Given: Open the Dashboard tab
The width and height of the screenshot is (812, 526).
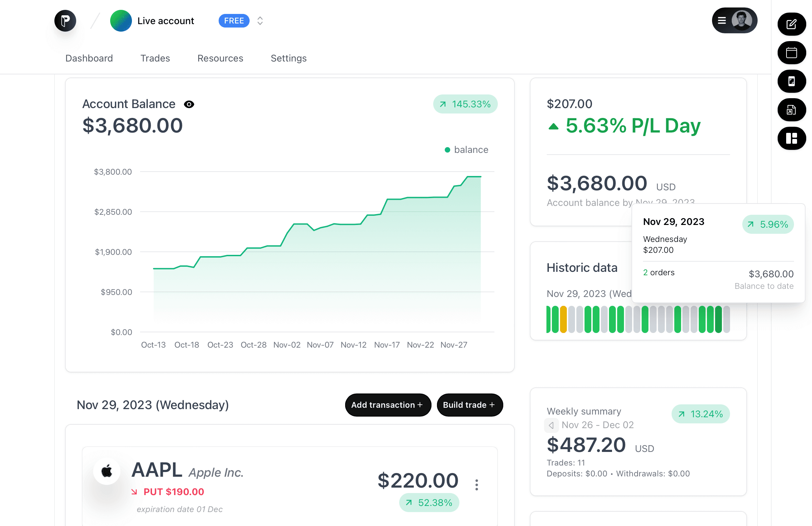Looking at the screenshot, I should pos(89,58).
